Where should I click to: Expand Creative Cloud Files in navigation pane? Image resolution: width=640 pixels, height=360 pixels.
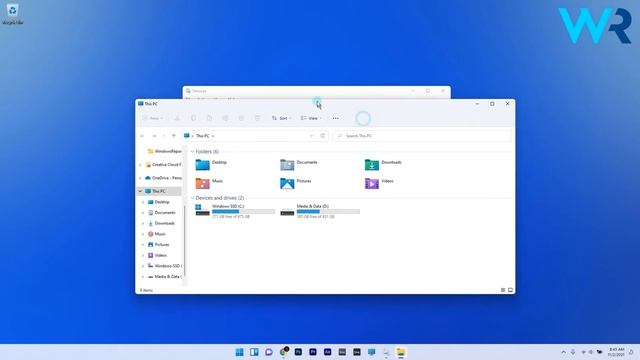[140, 165]
